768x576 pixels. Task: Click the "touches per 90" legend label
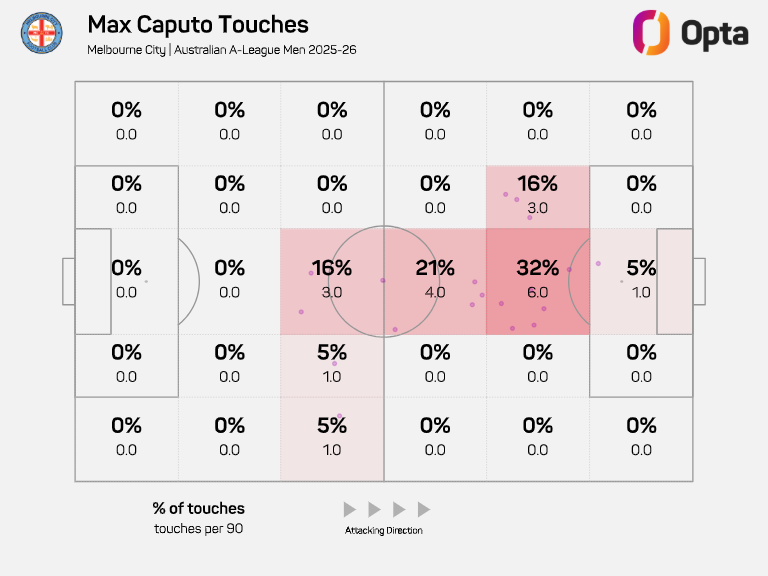198,528
